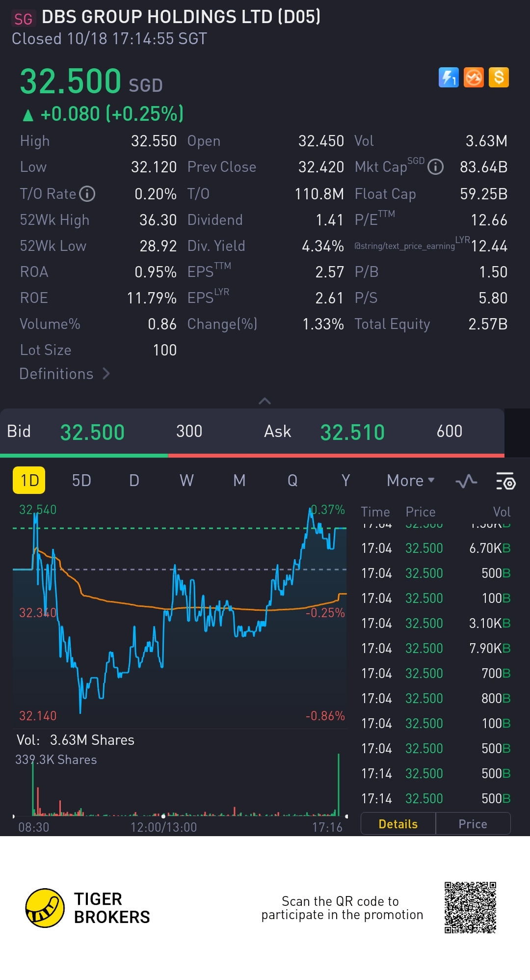This screenshot has height=980, width=530.
Task: Tap the yellow dollar sign icon
Action: click(499, 78)
